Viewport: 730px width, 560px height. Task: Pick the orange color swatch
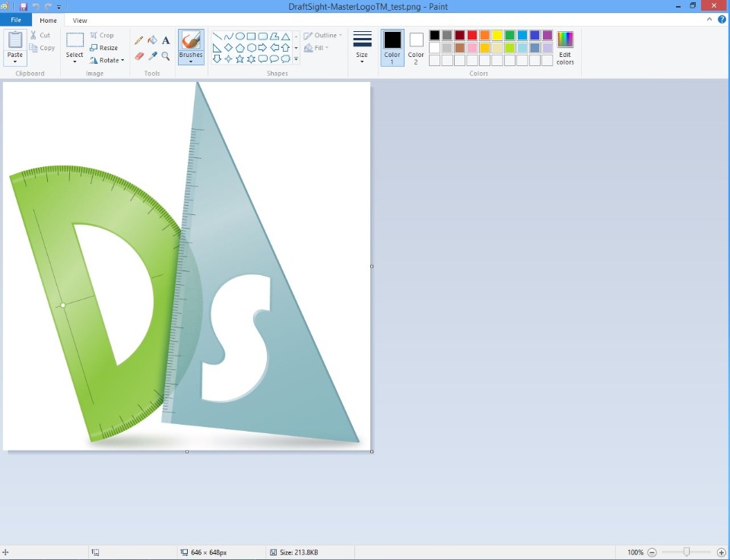(x=484, y=36)
